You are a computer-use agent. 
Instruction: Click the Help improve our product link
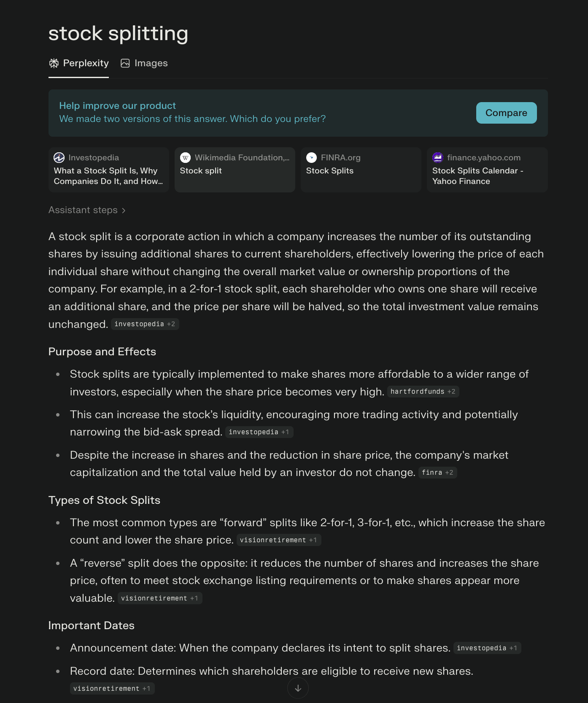[x=118, y=105]
